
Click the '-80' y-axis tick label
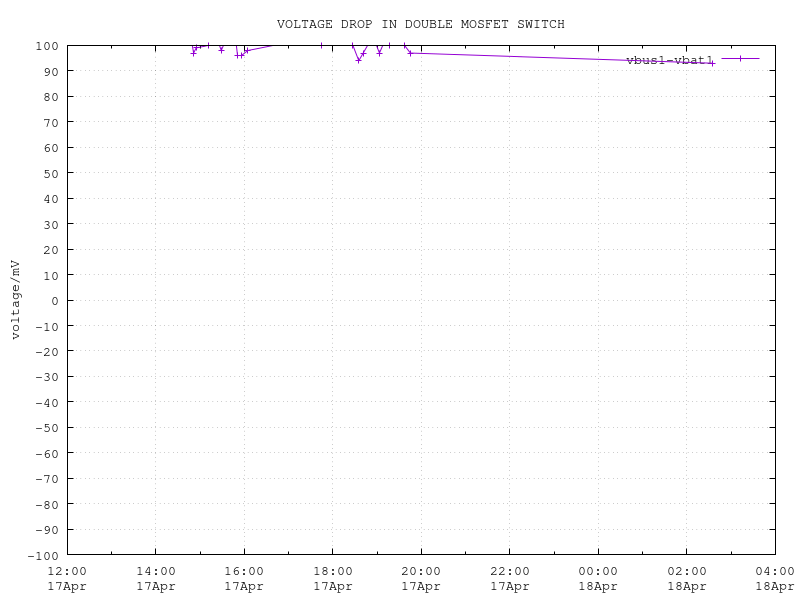tap(47, 505)
